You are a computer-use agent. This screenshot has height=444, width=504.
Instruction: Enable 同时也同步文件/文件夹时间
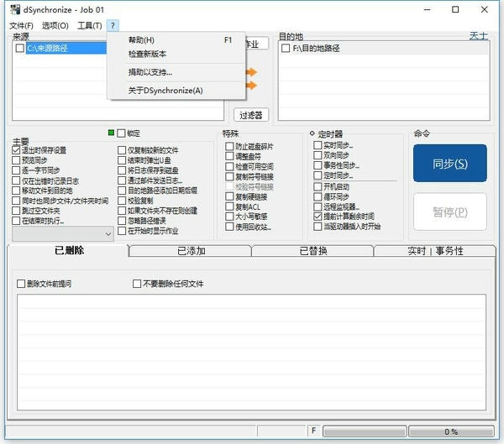click(x=16, y=201)
